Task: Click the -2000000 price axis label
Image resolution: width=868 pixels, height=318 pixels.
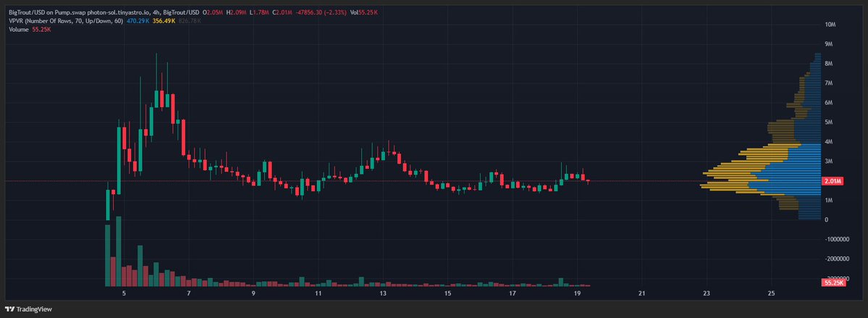Action: pyautogui.click(x=836, y=259)
